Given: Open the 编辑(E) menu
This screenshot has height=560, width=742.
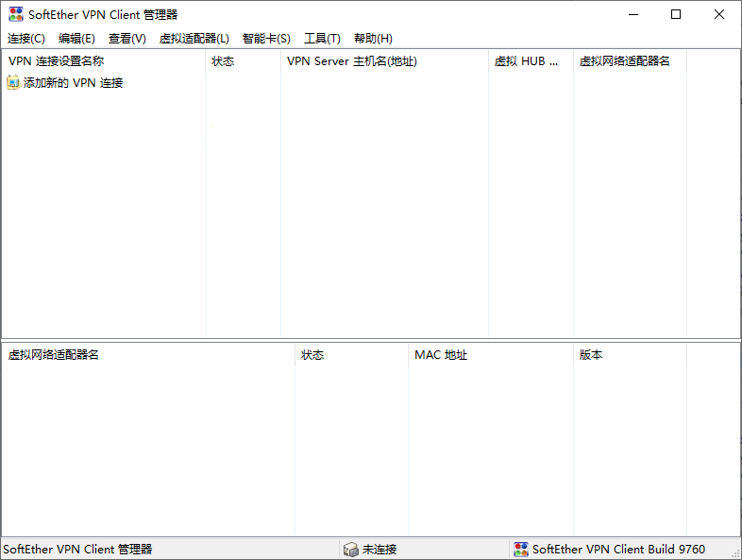Looking at the screenshot, I should pos(76,39).
